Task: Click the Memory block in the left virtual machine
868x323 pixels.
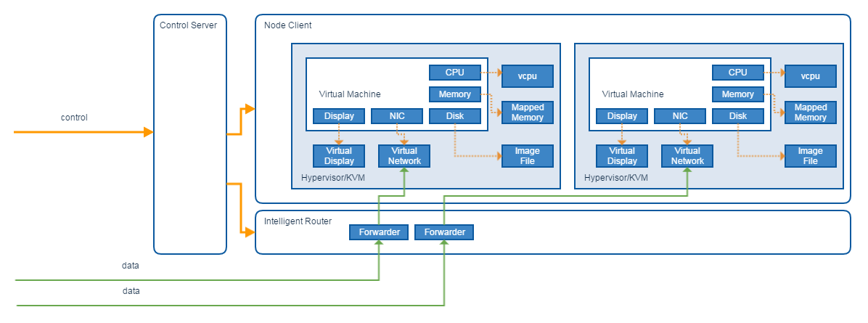Action: coord(455,94)
